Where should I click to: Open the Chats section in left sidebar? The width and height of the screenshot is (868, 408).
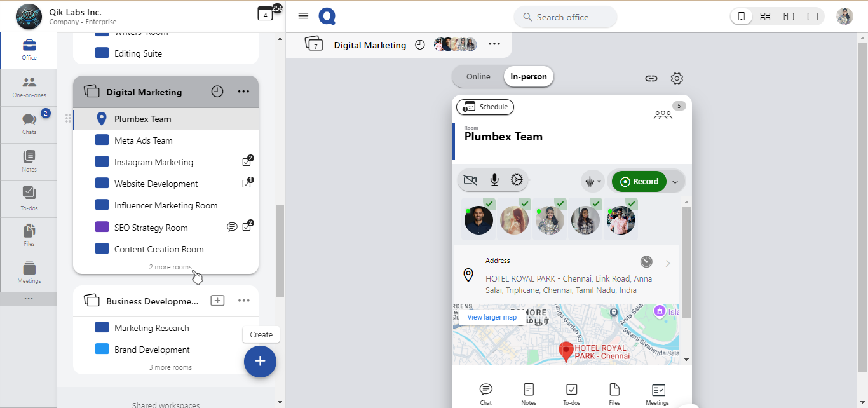click(x=29, y=125)
